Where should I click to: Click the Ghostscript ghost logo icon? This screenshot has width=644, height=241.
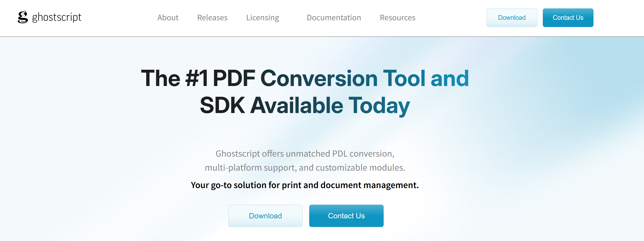pyautogui.click(x=23, y=17)
